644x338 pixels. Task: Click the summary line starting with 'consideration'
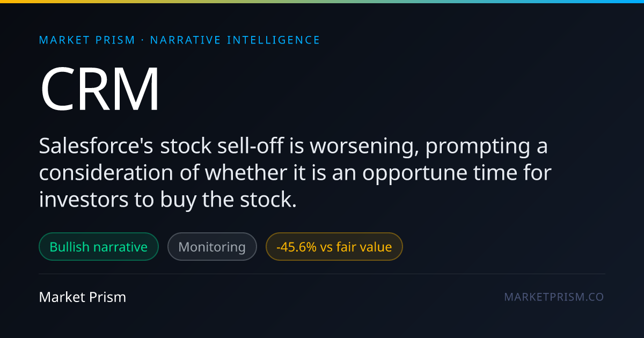coord(296,173)
